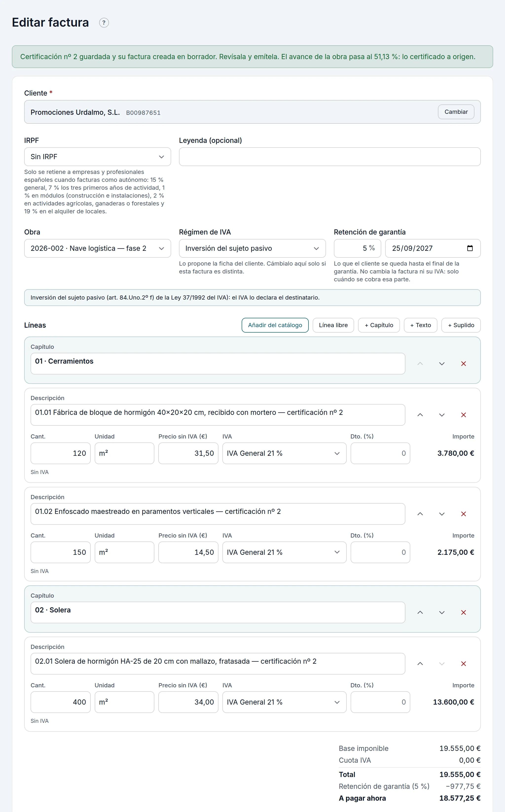Click the price field showing 14,50
Viewport: 505px width, 812px height.
point(188,552)
